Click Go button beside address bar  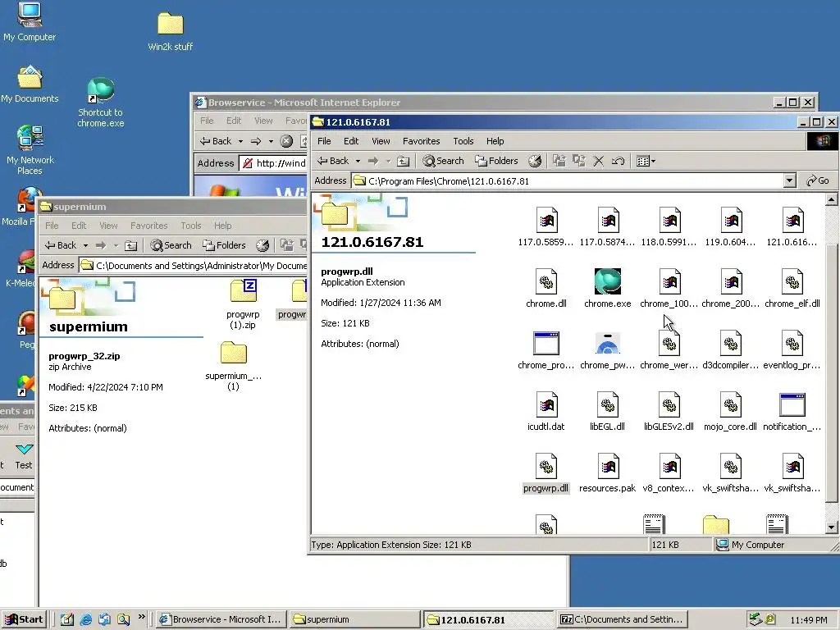[818, 180]
